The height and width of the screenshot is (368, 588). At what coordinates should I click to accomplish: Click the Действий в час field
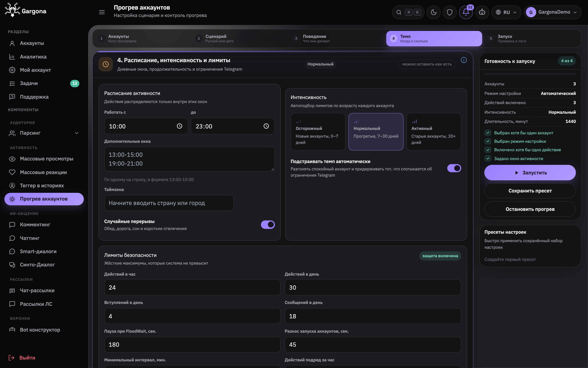tap(192, 287)
